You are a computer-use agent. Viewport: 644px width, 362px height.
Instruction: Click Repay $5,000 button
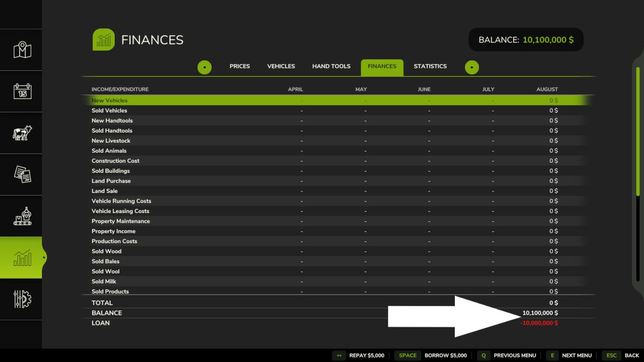[359, 355]
